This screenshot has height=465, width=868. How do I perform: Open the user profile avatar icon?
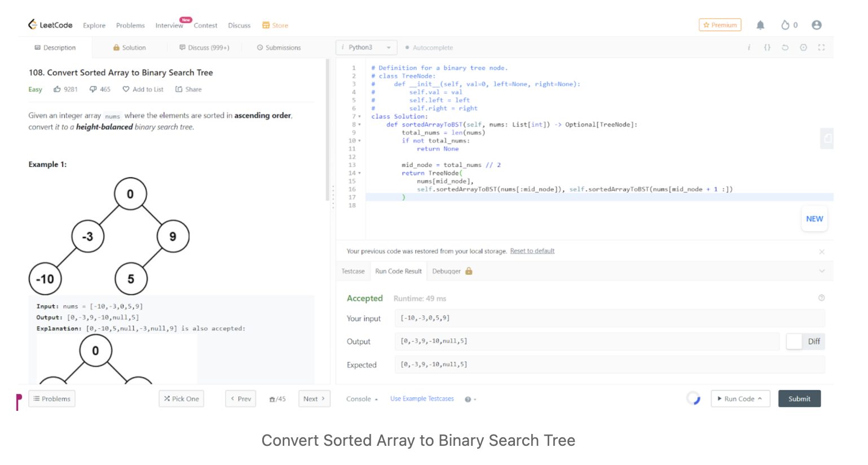point(816,25)
